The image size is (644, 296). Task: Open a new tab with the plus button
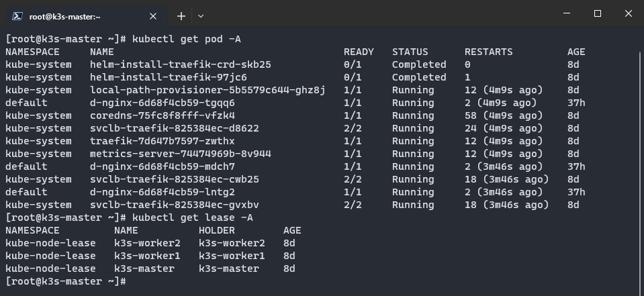tap(181, 16)
